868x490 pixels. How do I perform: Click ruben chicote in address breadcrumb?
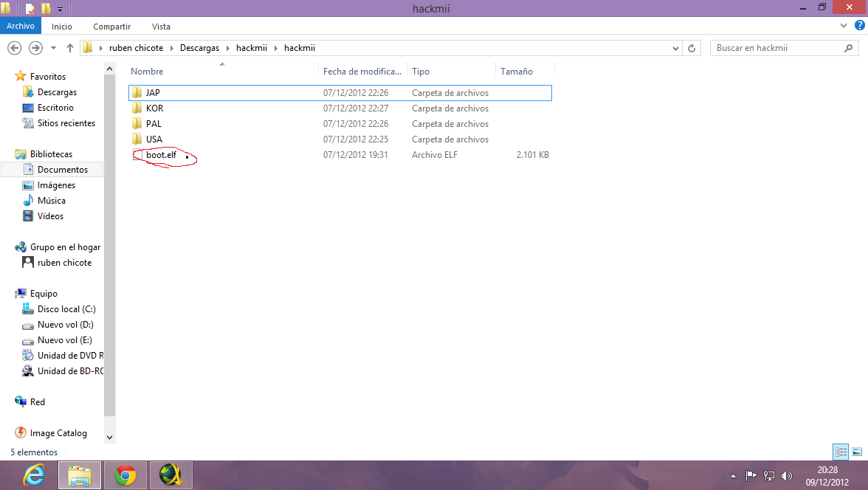(136, 48)
